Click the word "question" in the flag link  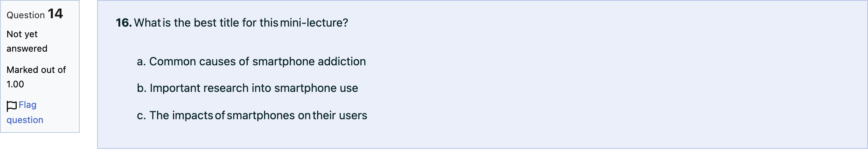point(25,120)
